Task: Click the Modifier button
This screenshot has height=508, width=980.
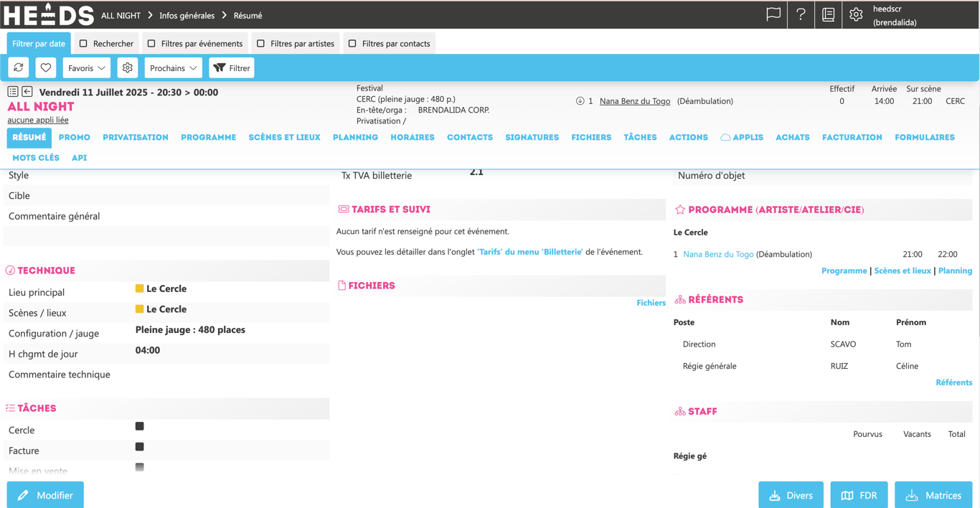Action: [45, 495]
